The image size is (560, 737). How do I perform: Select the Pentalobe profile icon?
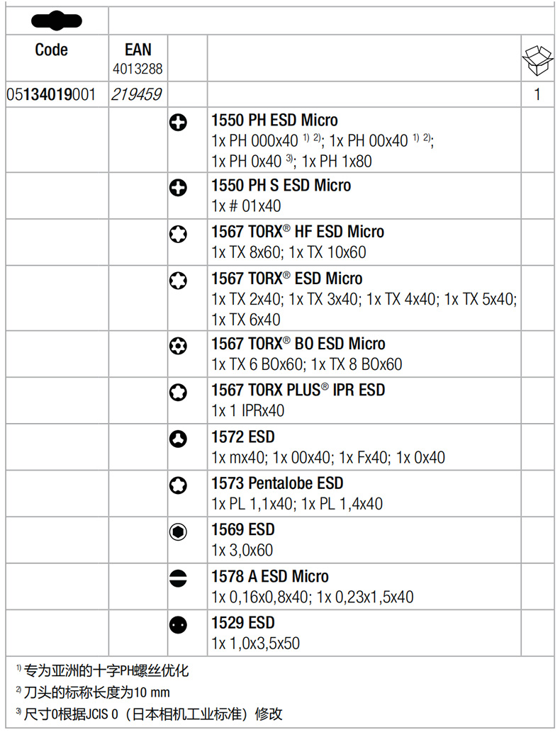[179, 485]
